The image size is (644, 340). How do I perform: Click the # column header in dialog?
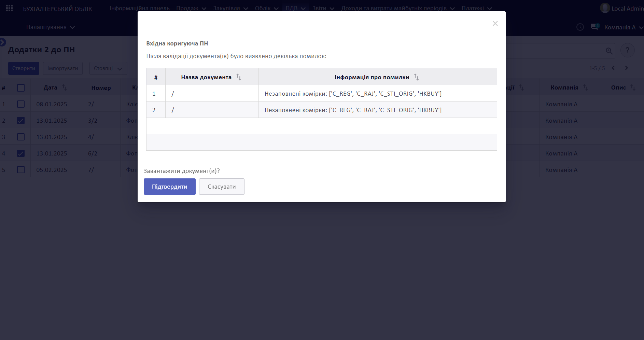tap(156, 77)
